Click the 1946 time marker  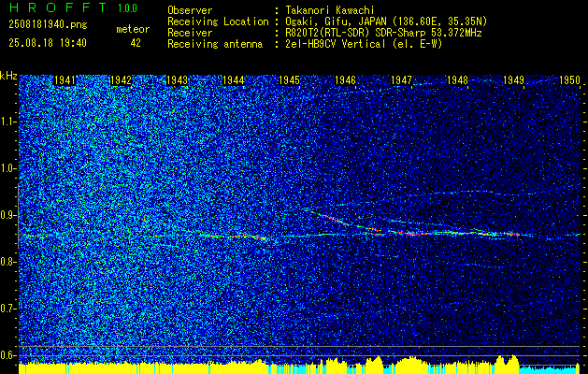(345, 79)
